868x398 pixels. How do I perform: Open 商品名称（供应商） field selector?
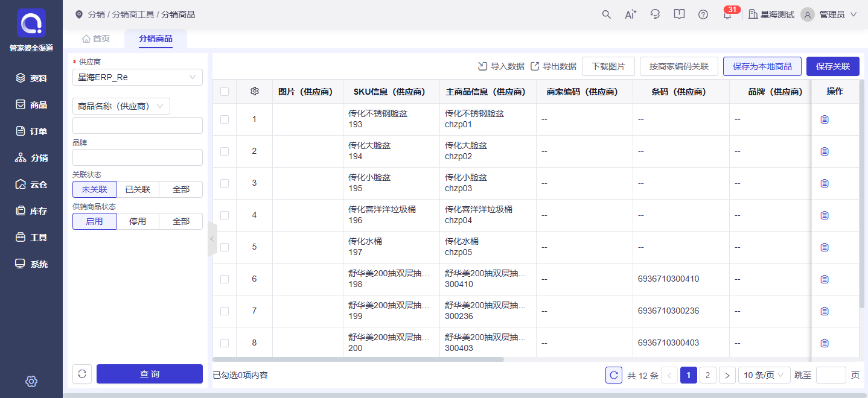[x=121, y=106]
